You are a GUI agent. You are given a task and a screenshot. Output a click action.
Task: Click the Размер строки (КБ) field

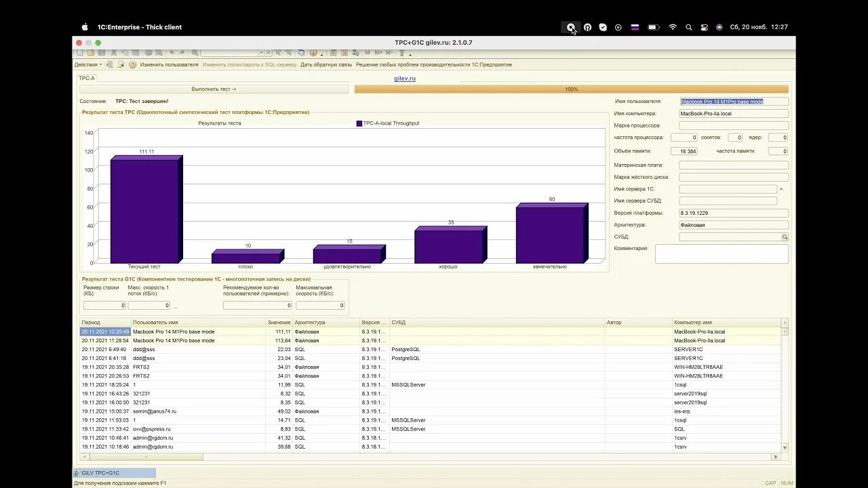click(x=104, y=306)
